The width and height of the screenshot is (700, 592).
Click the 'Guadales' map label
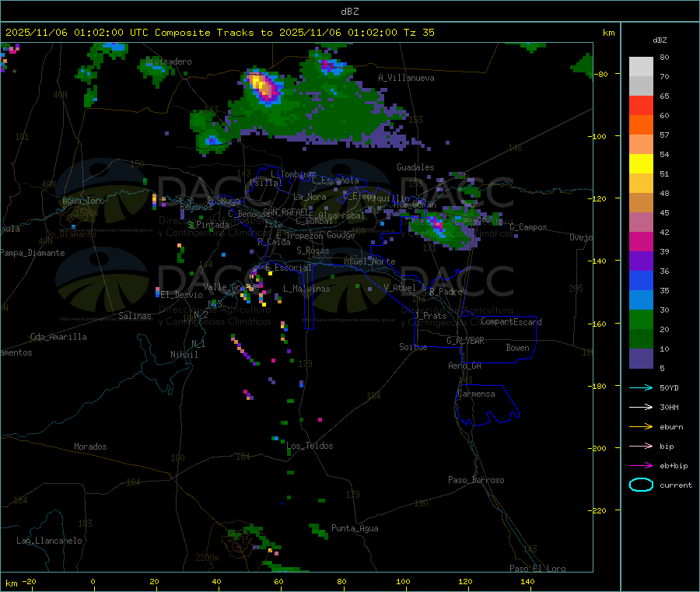click(x=415, y=167)
